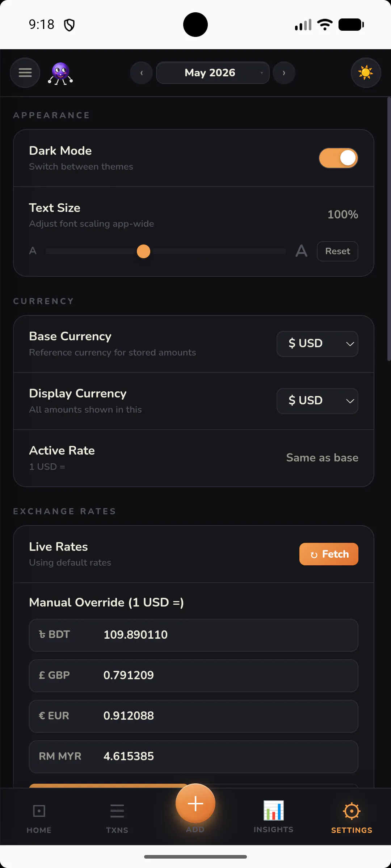The width and height of the screenshot is (391, 868).
Task: Fetch live exchange rates
Action: (x=329, y=554)
